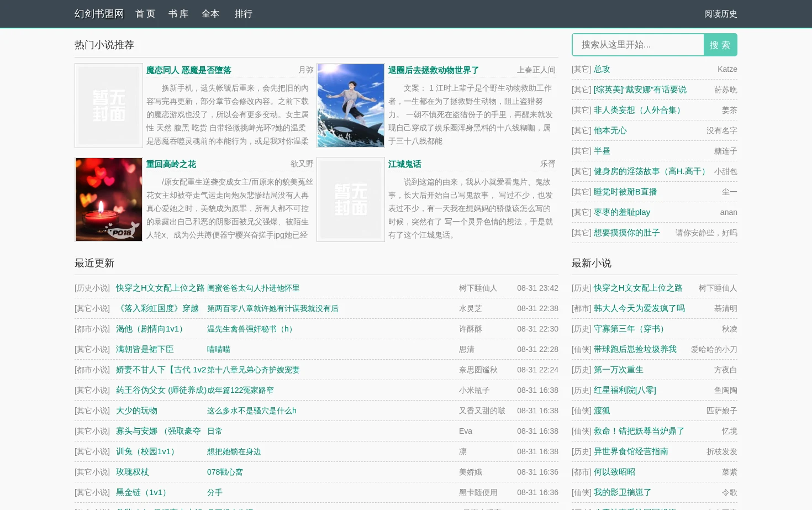The width and height of the screenshot is (812, 510).
Task: View the 排行 rankings page
Action: coord(244,14)
